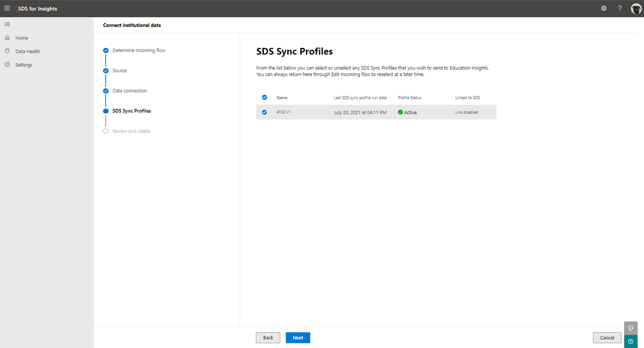Click the green Active status icon
This screenshot has height=348, width=644.
(400, 112)
